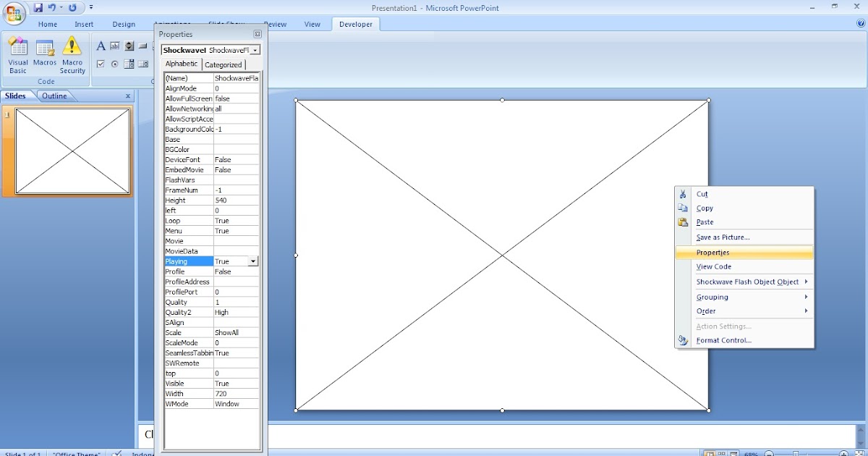
Task: Click View Code in context menu
Action: (713, 266)
